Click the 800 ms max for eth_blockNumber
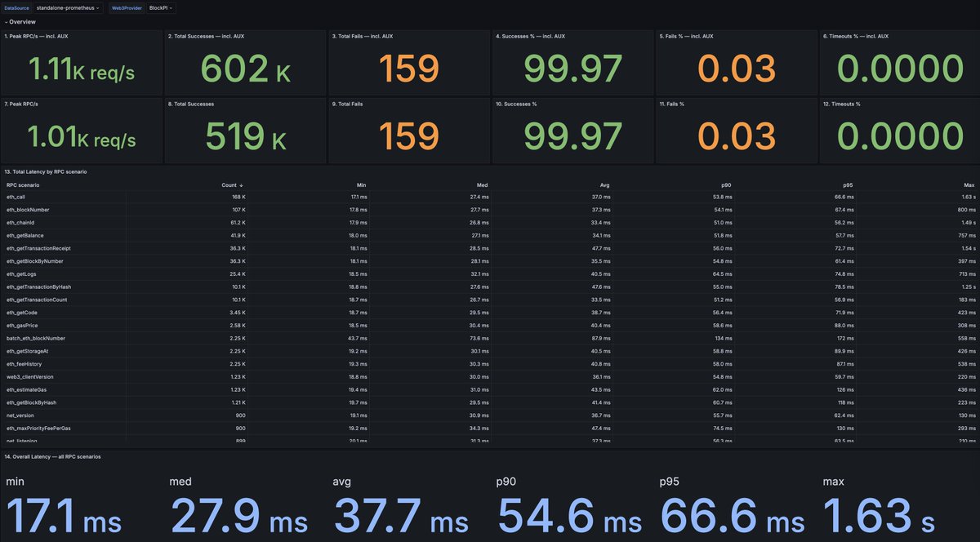The width and height of the screenshot is (980, 542). click(x=965, y=210)
